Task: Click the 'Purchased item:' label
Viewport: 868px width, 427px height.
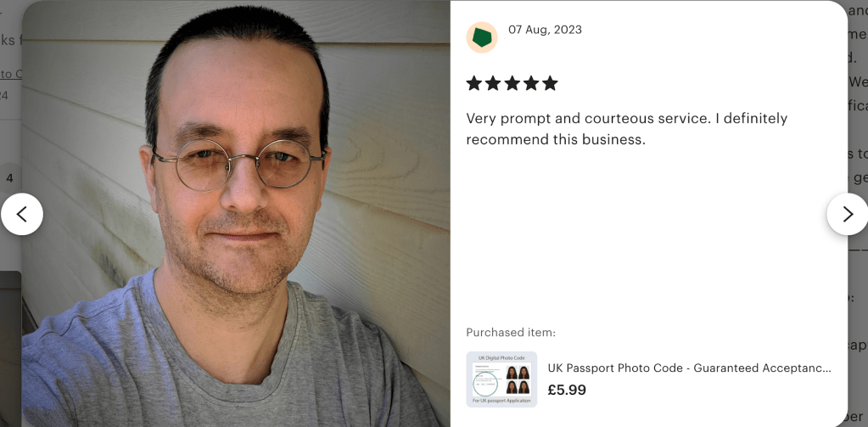Action: (511, 332)
